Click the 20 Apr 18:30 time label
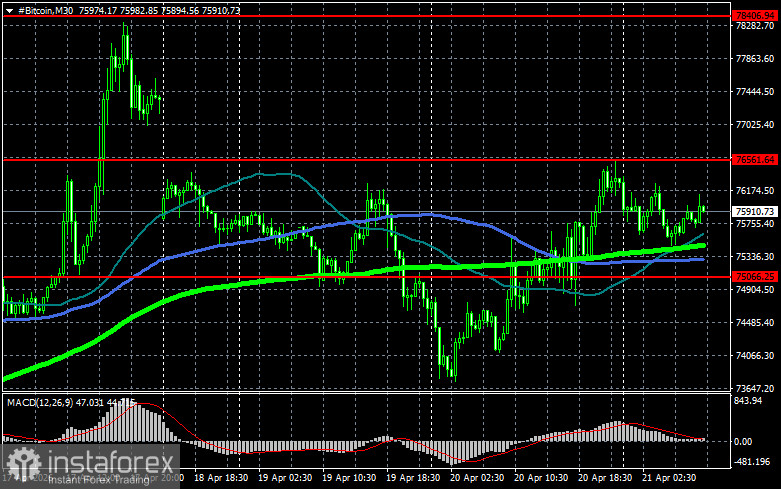Image resolution: width=781 pixels, height=489 pixels. click(605, 478)
